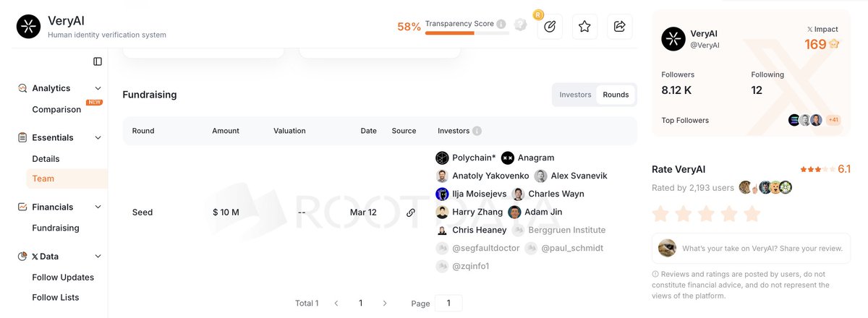Open the Investors column info icon
This screenshot has height=318, width=868.
pos(477,131)
